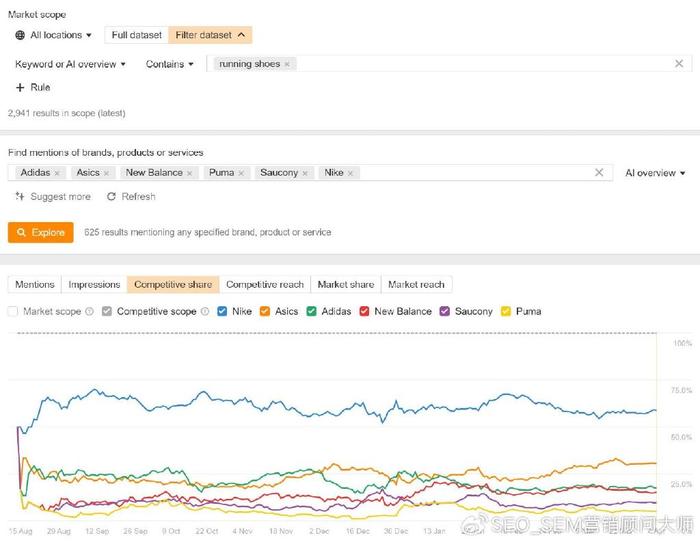This screenshot has width=700, height=542.
Task: Remove the Puma brand tag
Action: coord(241,173)
